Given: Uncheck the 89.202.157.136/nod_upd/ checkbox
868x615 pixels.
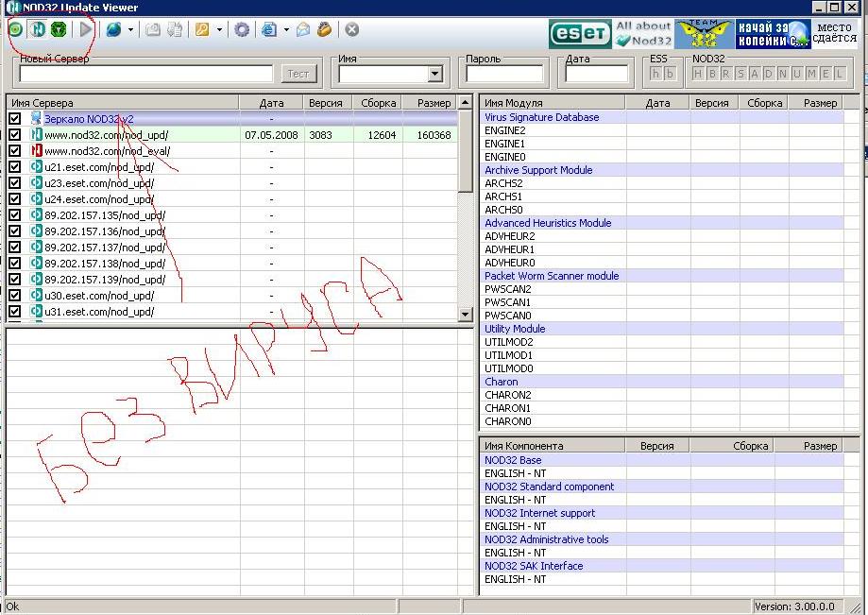Looking at the screenshot, I should pos(15,231).
